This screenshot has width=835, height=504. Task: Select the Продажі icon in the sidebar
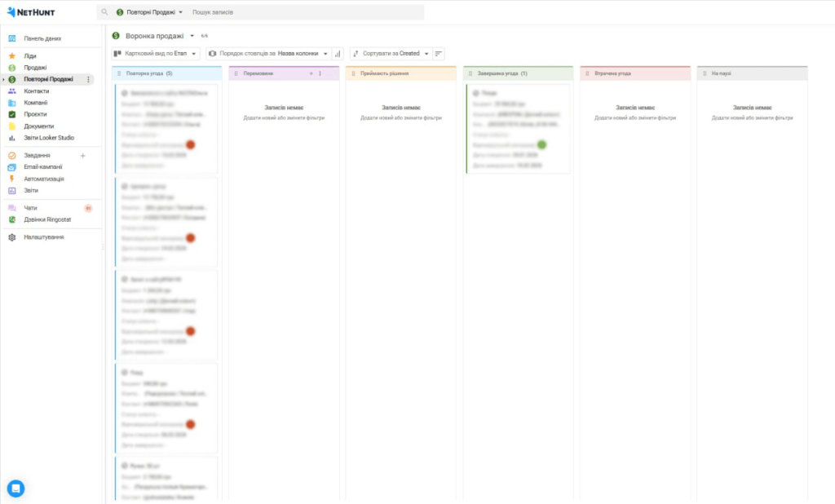coord(12,67)
